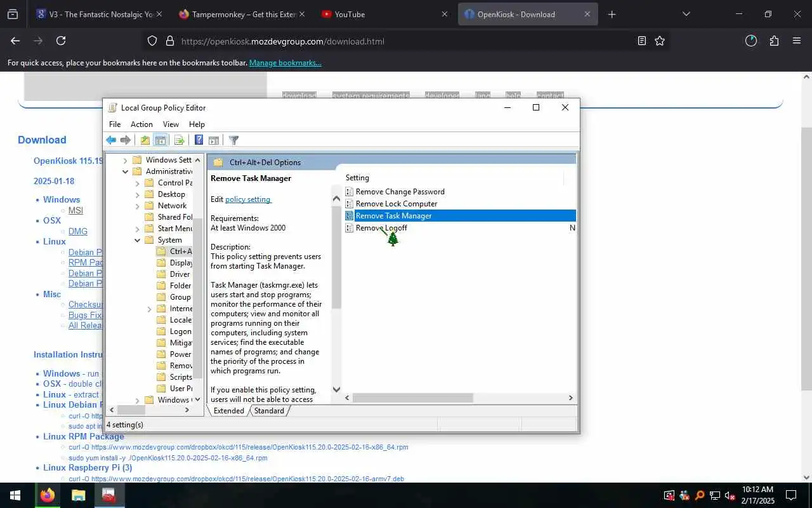Click the padlock site security icon
Screen dimensions: 812x508
[169, 41]
